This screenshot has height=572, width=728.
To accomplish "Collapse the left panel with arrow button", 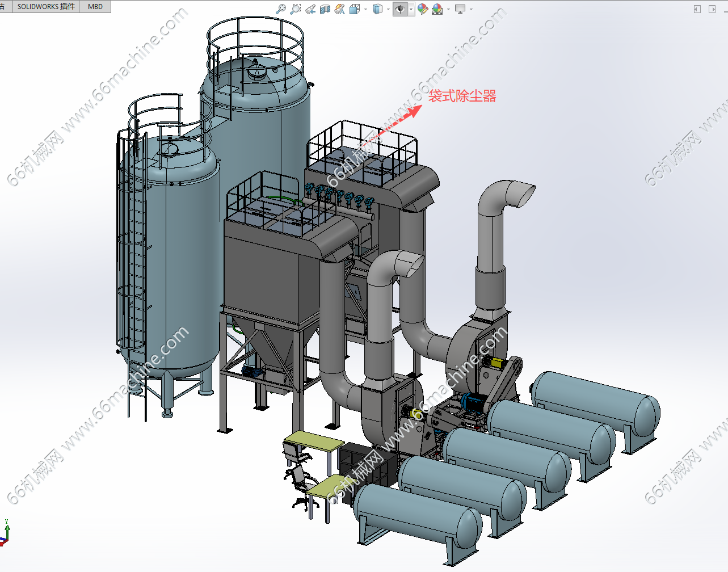I will click(697, 9).
